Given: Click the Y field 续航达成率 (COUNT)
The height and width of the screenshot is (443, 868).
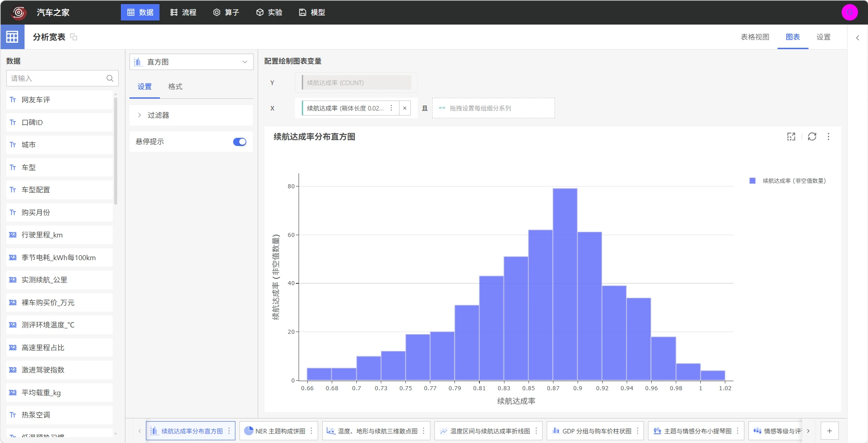Looking at the screenshot, I should [x=356, y=83].
